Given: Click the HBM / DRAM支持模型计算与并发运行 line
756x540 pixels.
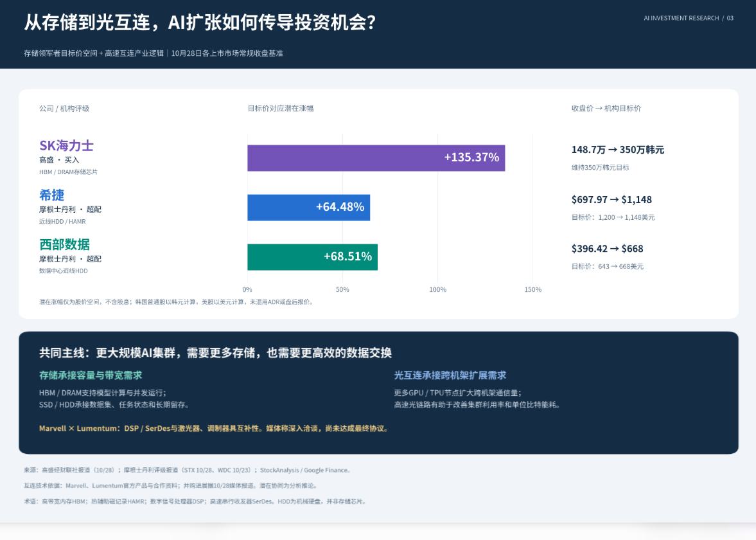Looking at the screenshot, I should (103, 393).
